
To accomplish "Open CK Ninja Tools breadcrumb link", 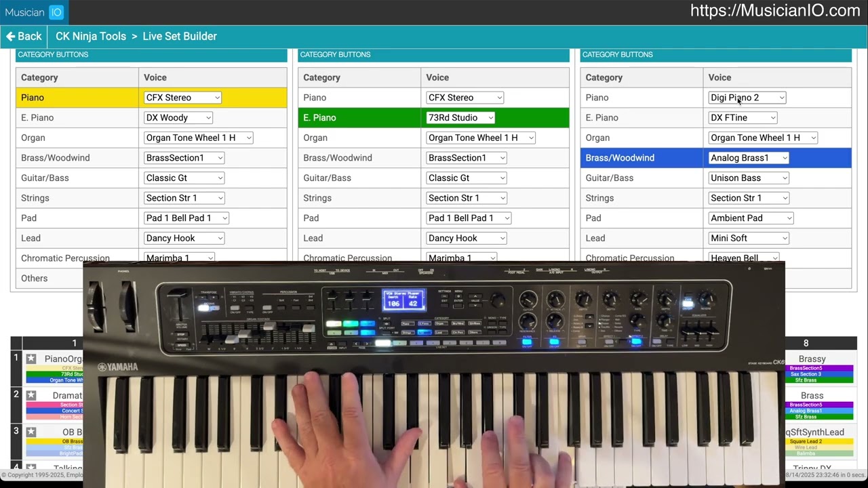I will [91, 37].
